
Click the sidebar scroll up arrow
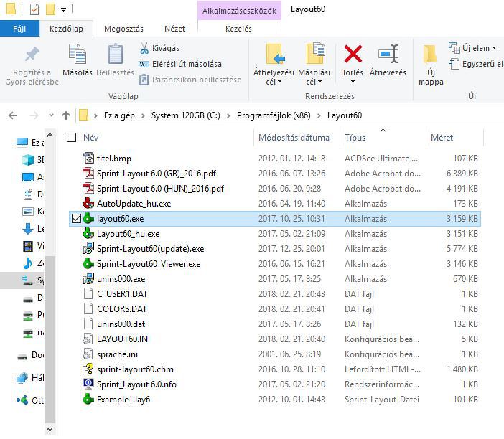[x=50, y=135]
